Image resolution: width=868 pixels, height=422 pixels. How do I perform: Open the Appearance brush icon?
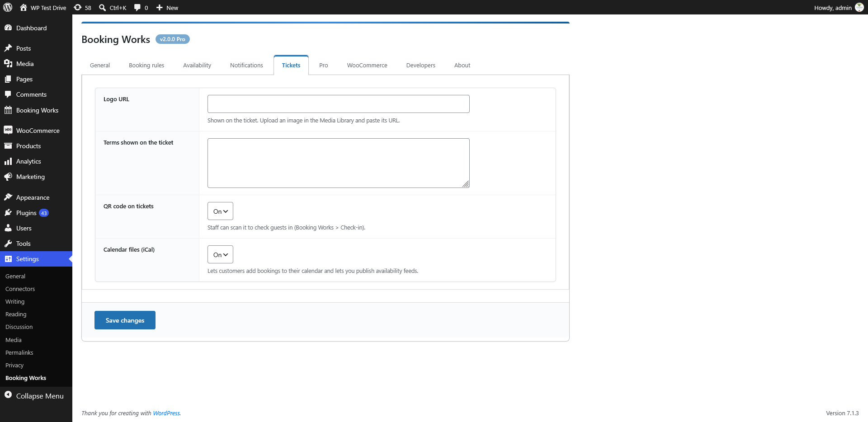coord(8,197)
